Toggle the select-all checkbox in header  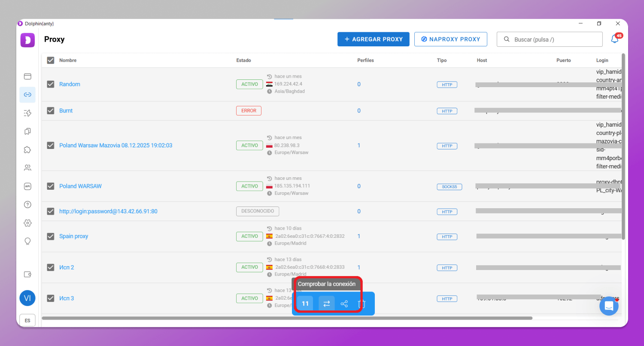tap(51, 61)
